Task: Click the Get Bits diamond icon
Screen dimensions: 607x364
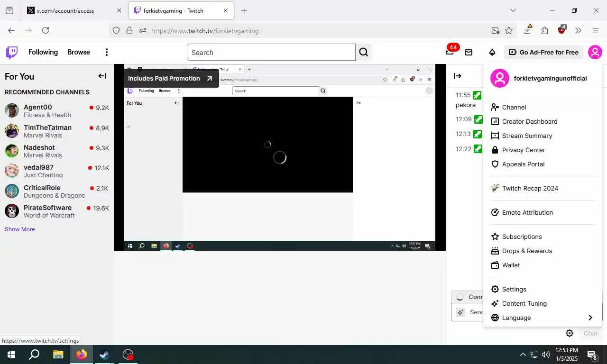Action: 492,52
